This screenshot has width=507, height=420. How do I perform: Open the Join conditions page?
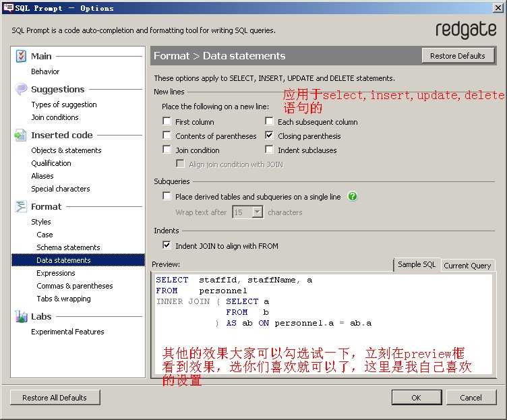click(x=55, y=117)
